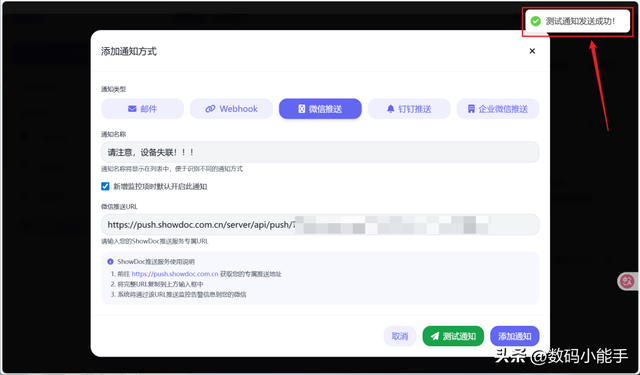The image size is (640, 375).
Task: Select the Webhook notification type
Action: pos(231,109)
